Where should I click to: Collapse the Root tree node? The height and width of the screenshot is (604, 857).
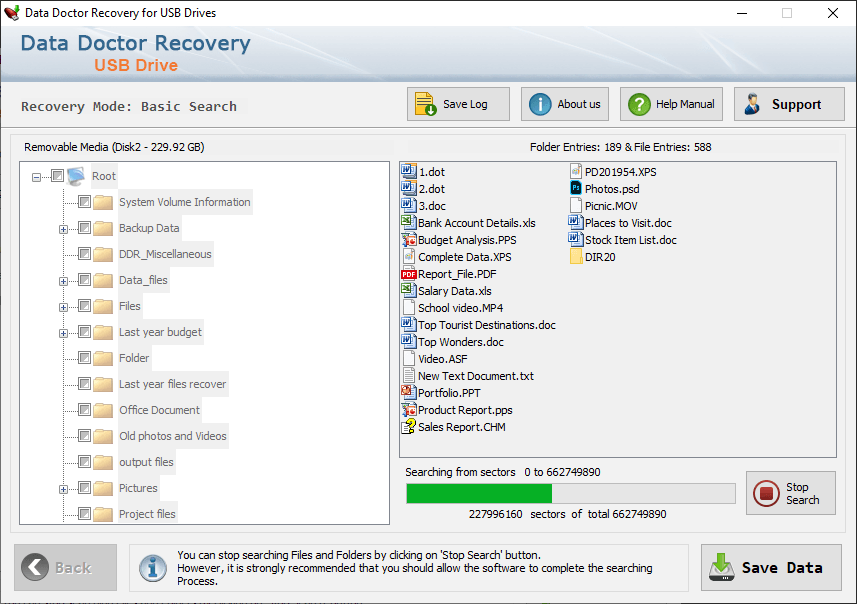(36, 177)
